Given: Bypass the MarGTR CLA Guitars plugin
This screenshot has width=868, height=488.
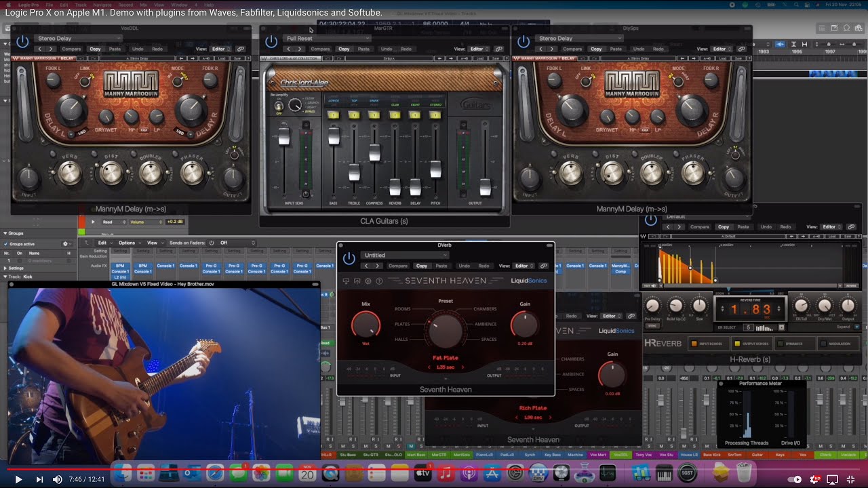Looking at the screenshot, I should 271,41.
